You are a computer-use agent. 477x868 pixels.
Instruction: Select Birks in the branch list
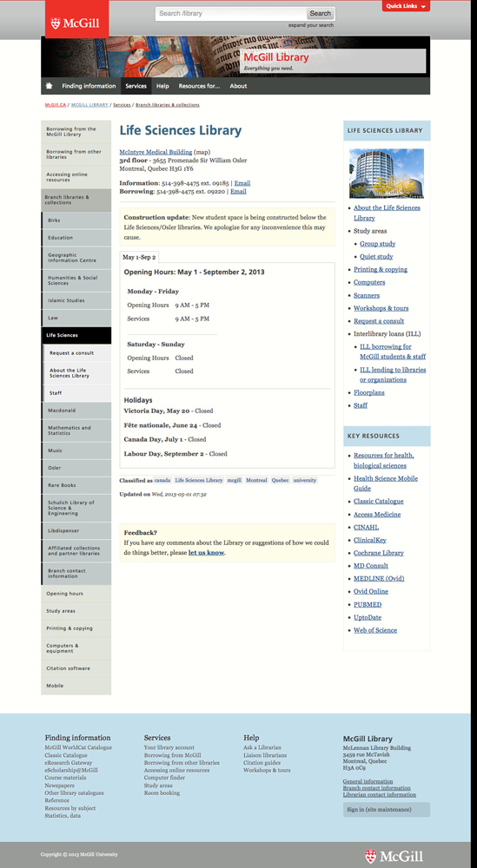point(76,220)
